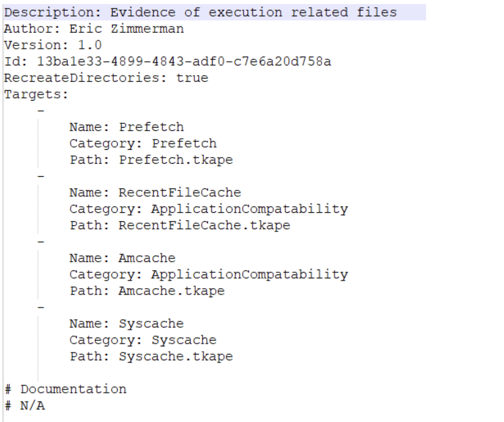Click the Name: RecentFileCache line
Screen dimensions: 504x422
point(155,193)
